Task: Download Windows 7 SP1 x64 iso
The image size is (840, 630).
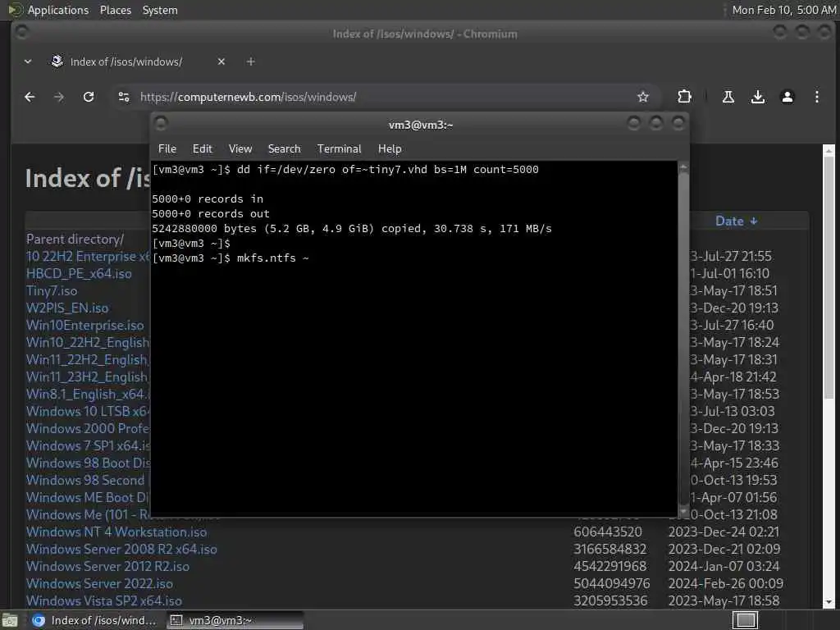Action: 88,445
